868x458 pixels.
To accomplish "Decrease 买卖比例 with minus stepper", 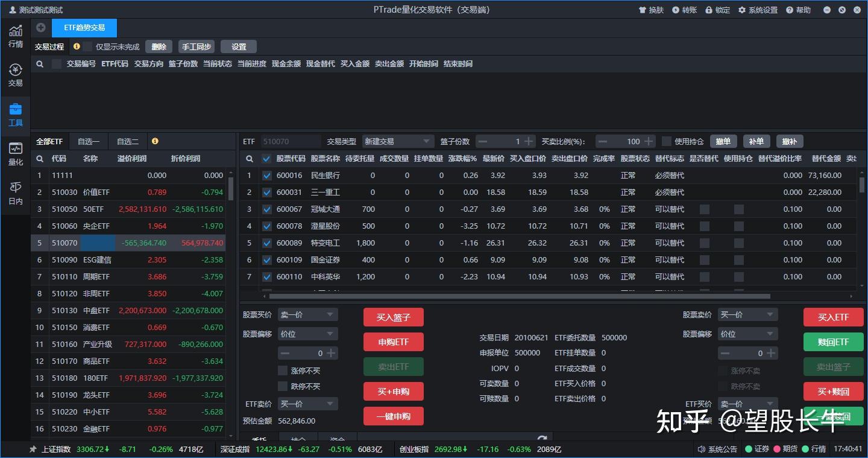I will tap(603, 141).
